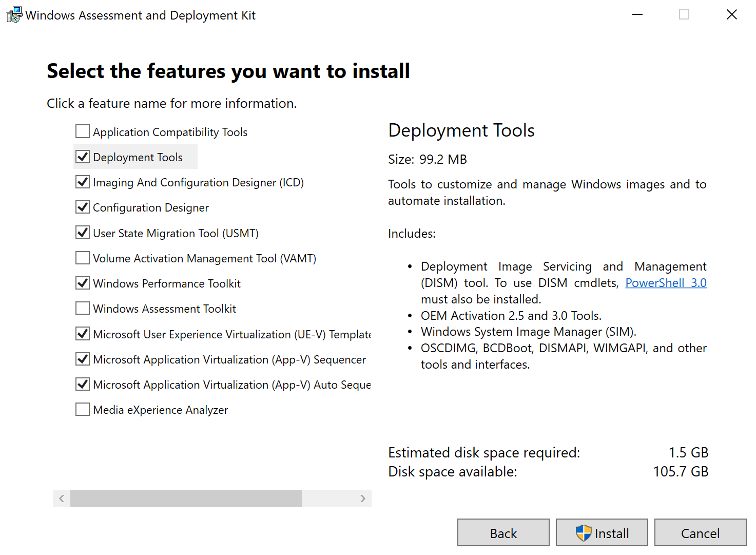This screenshot has width=756, height=555.
Task: Click the installer icon in the title bar
Action: point(14,14)
